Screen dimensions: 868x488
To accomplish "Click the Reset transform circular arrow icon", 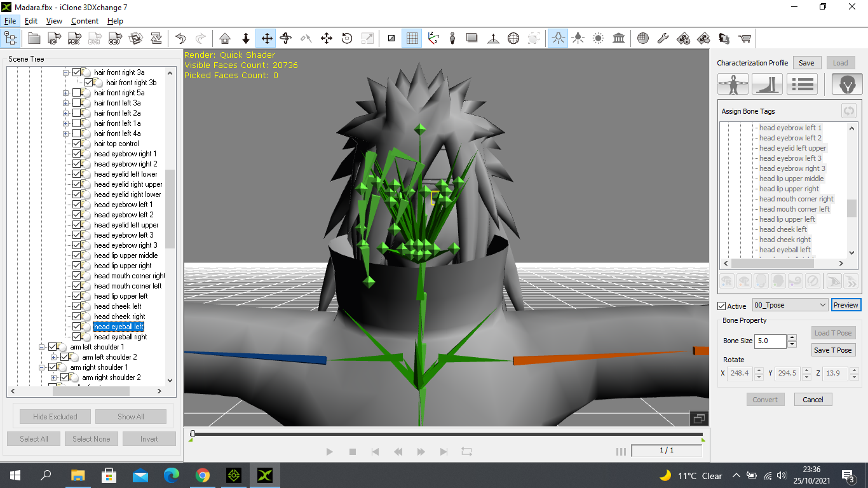I will [347, 39].
